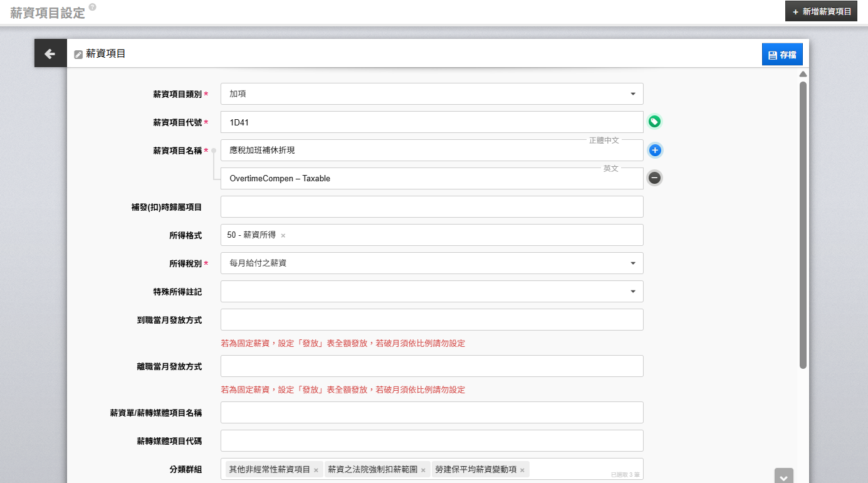Click the 薪轉媒體項目代碼 input field

(432, 441)
